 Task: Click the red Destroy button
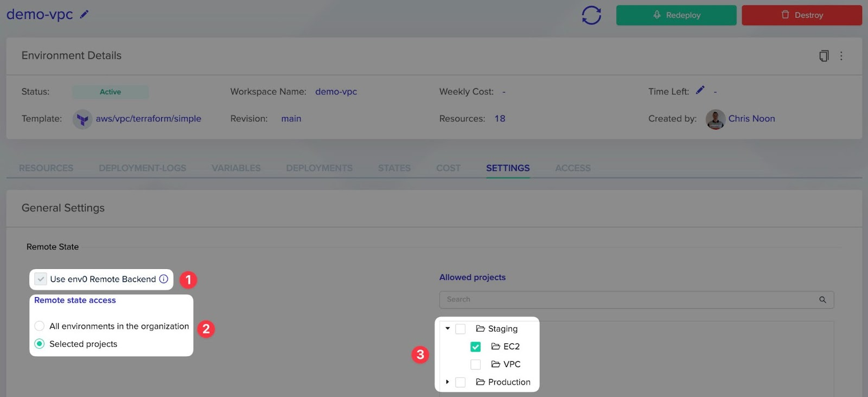click(x=801, y=15)
